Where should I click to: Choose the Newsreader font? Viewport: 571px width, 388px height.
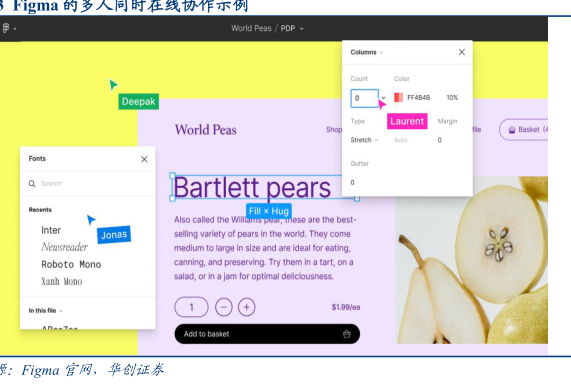click(64, 247)
